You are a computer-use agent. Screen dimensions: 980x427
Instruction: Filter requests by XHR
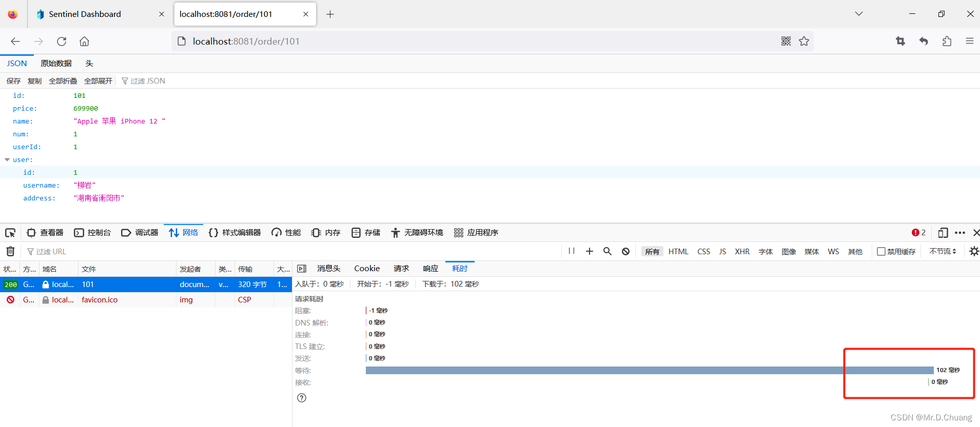pos(742,252)
